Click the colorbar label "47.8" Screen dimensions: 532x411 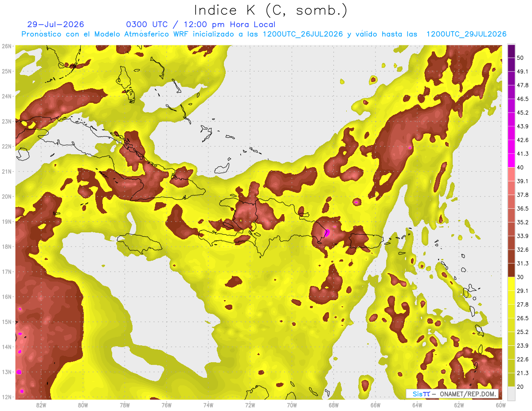pyautogui.click(x=522, y=85)
